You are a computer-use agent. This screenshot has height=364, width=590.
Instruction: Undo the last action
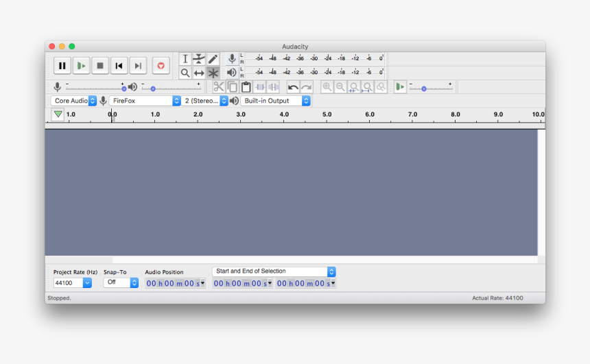click(293, 87)
